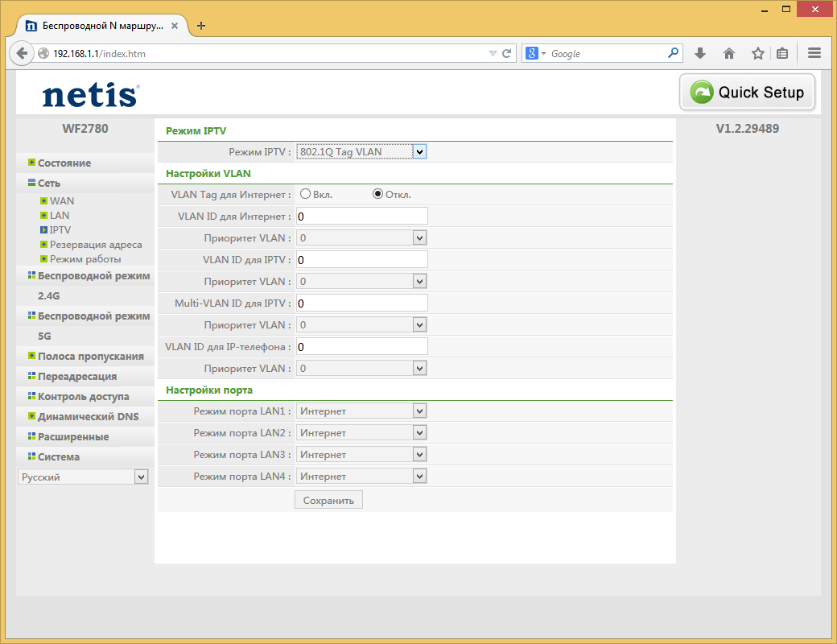Open Резервация адреса page
Image resolution: width=837 pixels, height=644 pixels.
click(96, 245)
